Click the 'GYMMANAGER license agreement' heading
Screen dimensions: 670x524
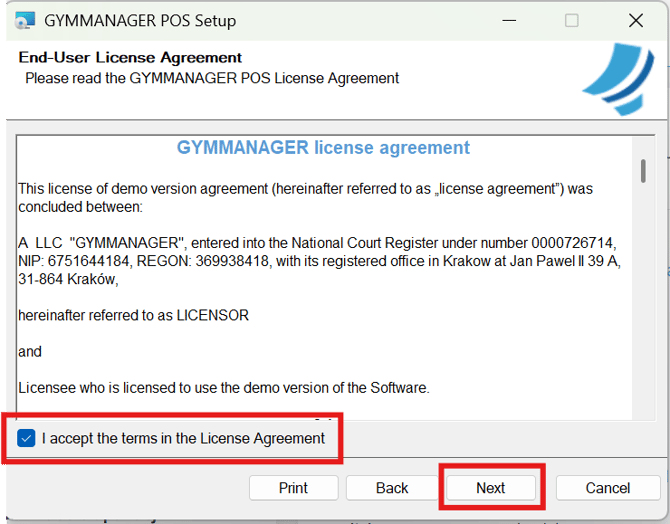coord(323,148)
